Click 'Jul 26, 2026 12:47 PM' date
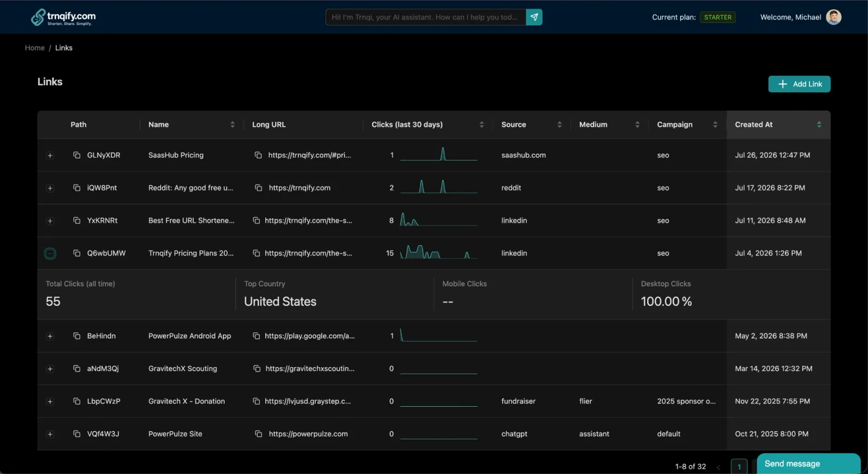This screenshot has height=474, width=868. [x=773, y=155]
